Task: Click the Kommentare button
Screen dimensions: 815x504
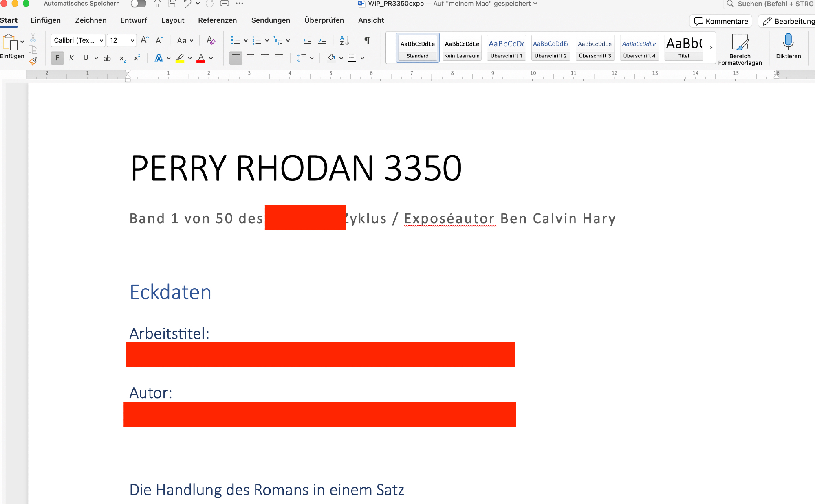Action: (721, 21)
